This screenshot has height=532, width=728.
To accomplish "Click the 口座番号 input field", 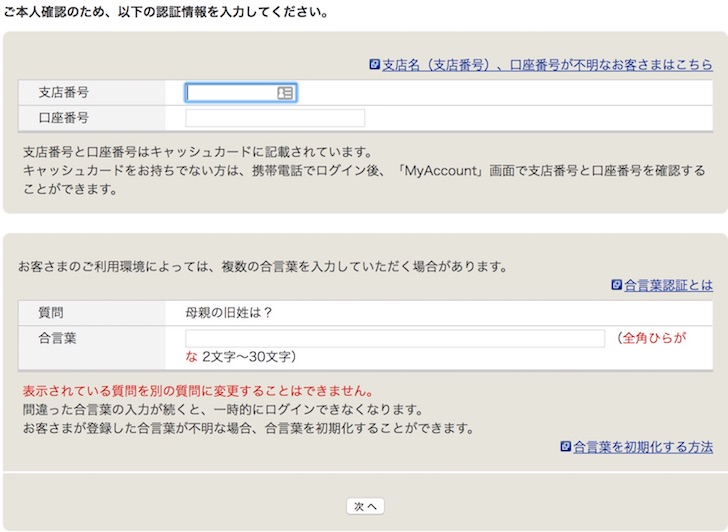I will point(275,118).
